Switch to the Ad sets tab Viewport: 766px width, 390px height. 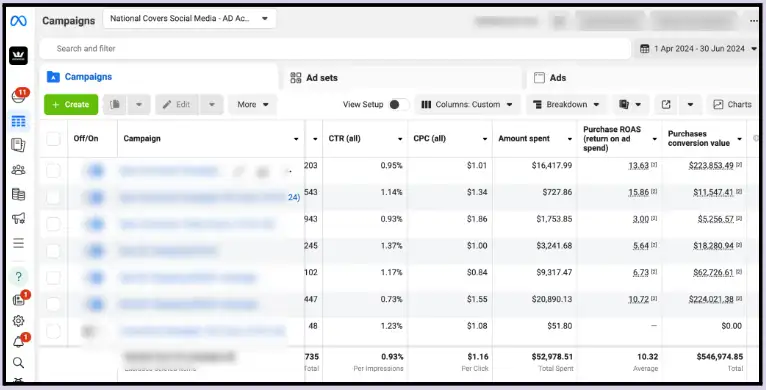pyautogui.click(x=402, y=77)
